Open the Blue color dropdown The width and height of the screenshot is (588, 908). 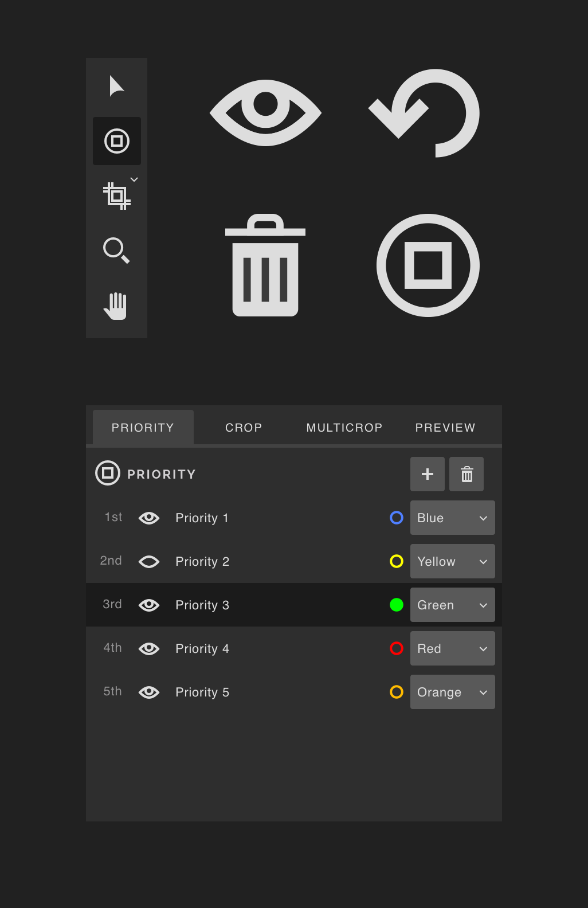click(453, 518)
